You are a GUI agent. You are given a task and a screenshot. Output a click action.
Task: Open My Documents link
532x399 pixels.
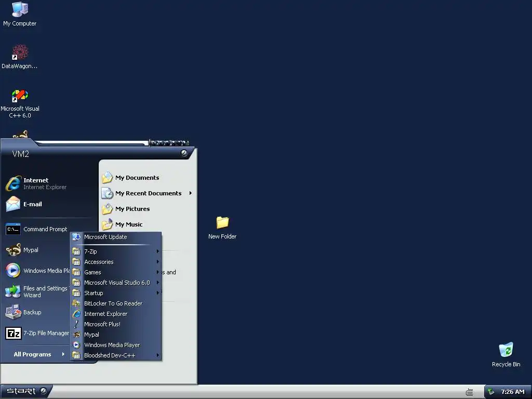click(x=137, y=178)
